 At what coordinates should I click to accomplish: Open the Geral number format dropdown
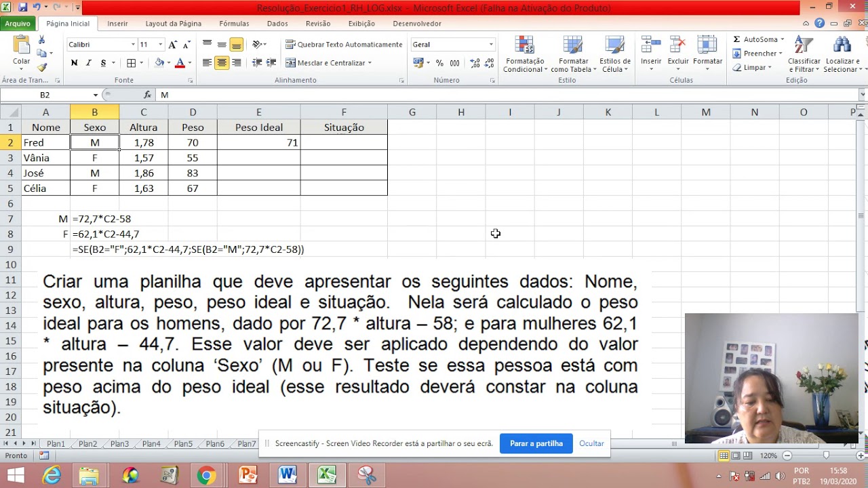[x=491, y=45]
